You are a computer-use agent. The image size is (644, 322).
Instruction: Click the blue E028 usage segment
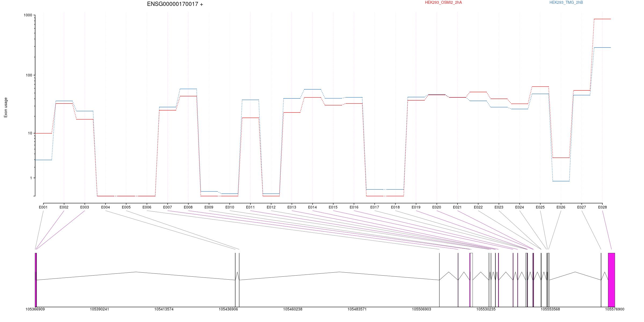click(602, 47)
